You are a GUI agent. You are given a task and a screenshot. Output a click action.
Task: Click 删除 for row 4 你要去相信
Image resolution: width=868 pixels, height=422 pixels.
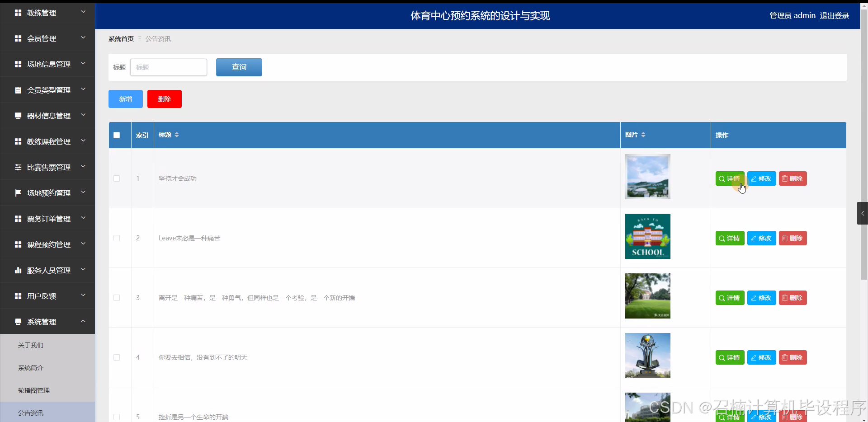pos(793,357)
